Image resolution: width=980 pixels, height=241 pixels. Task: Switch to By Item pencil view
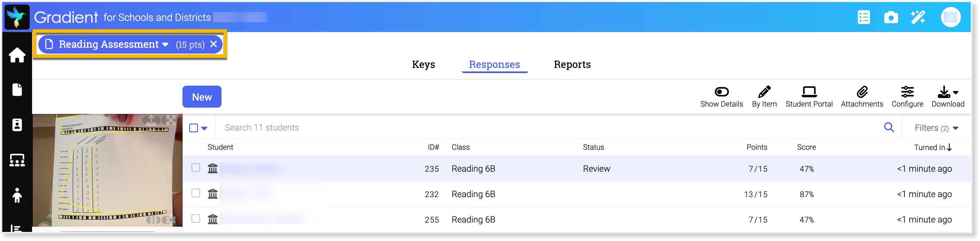764,97
